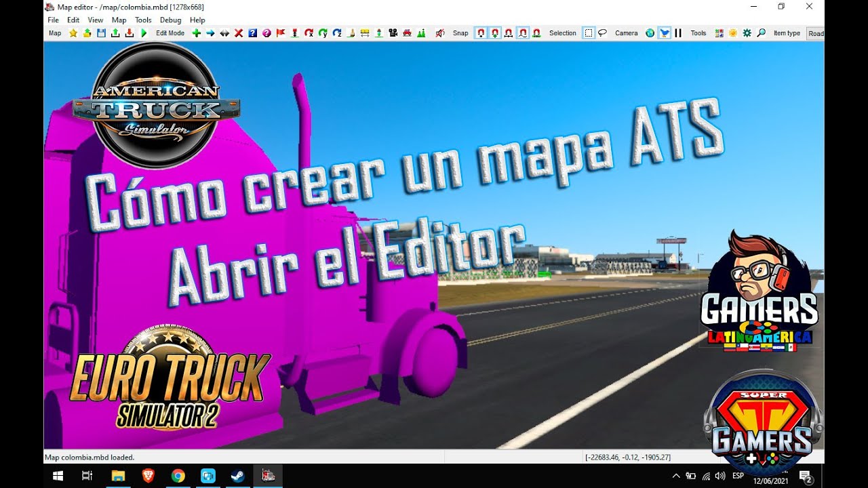Select the rotate around X axis tool
This screenshot has width=868, height=488.
309,33
